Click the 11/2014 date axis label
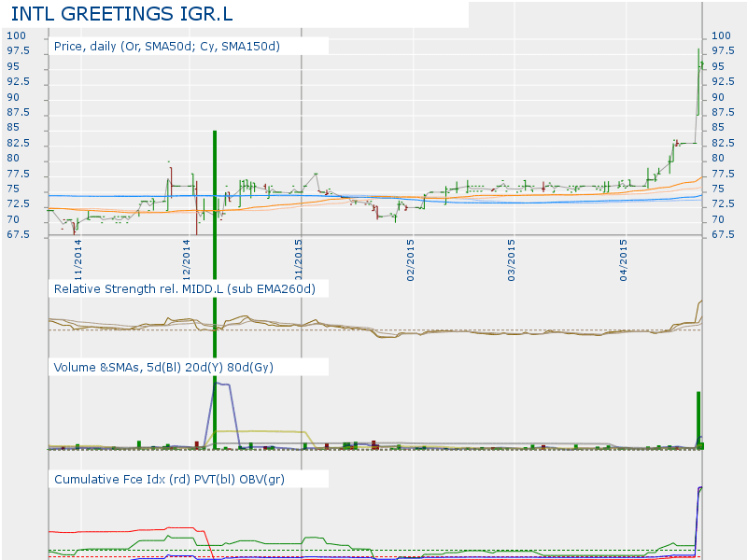 (78, 260)
